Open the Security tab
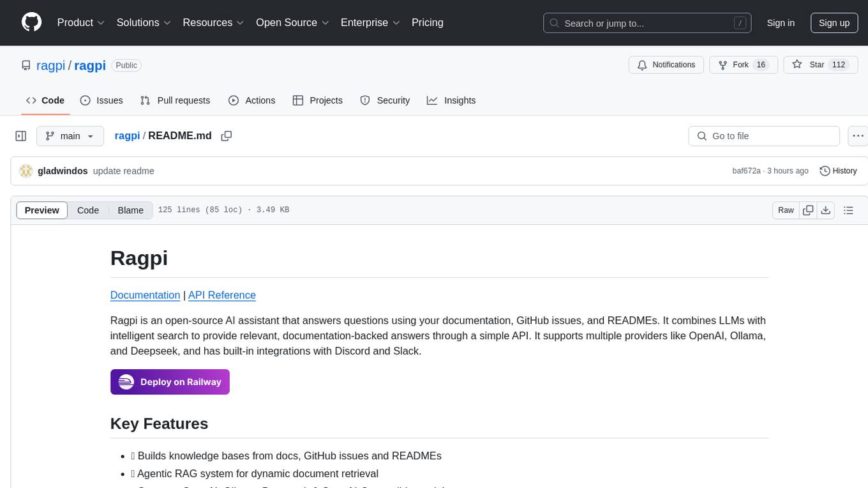 (385, 100)
